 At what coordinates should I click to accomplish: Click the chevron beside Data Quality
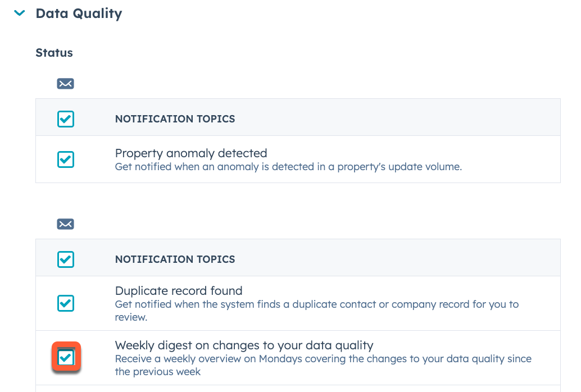point(19,13)
